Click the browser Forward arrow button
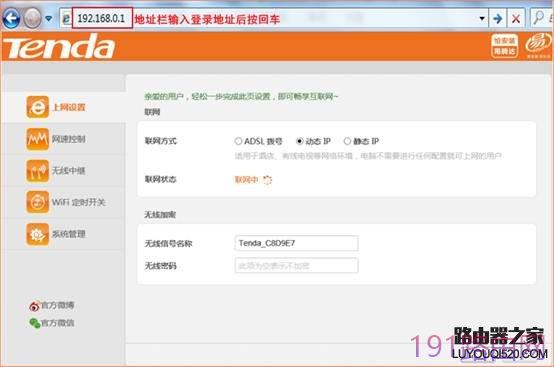Image resolution: width=554 pixels, height=367 pixels. pyautogui.click(x=33, y=18)
